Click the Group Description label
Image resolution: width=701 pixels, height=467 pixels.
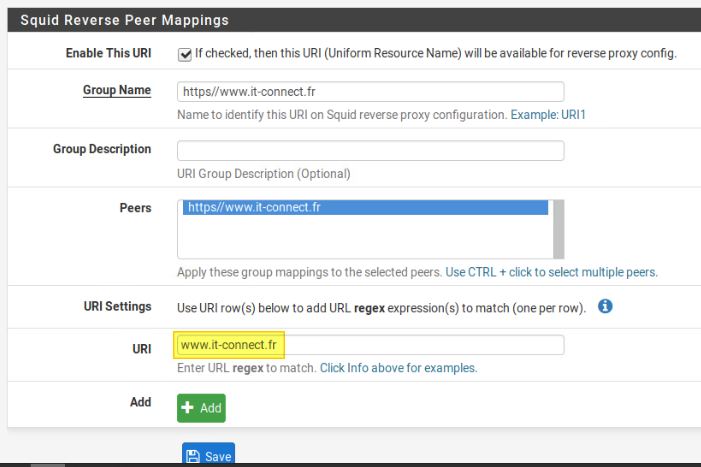coord(102,149)
